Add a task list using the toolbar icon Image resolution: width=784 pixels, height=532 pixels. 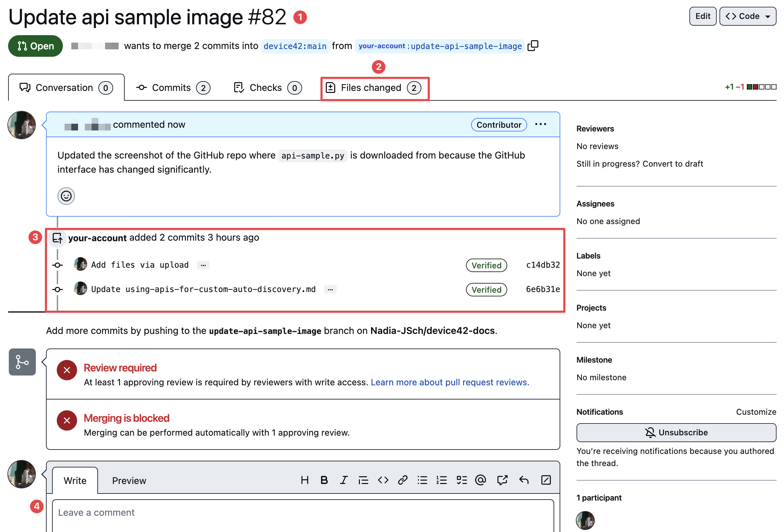pyautogui.click(x=462, y=480)
